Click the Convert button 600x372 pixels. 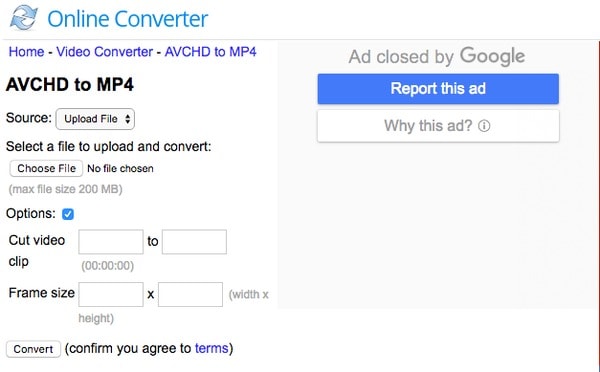pos(33,349)
